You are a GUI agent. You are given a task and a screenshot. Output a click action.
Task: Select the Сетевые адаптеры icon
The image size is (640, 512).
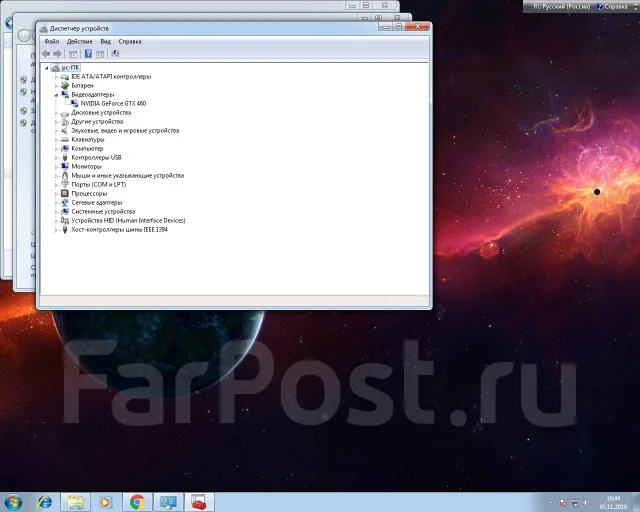coord(64,203)
